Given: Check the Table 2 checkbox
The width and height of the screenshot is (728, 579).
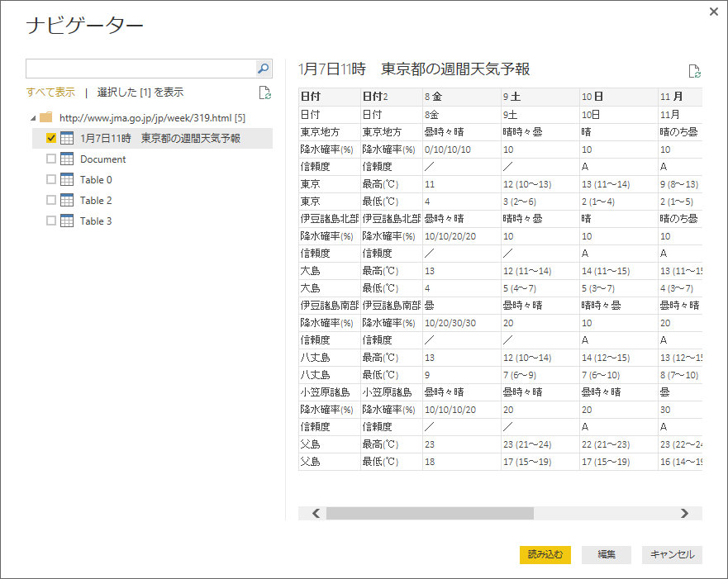Looking at the screenshot, I should tap(51, 200).
